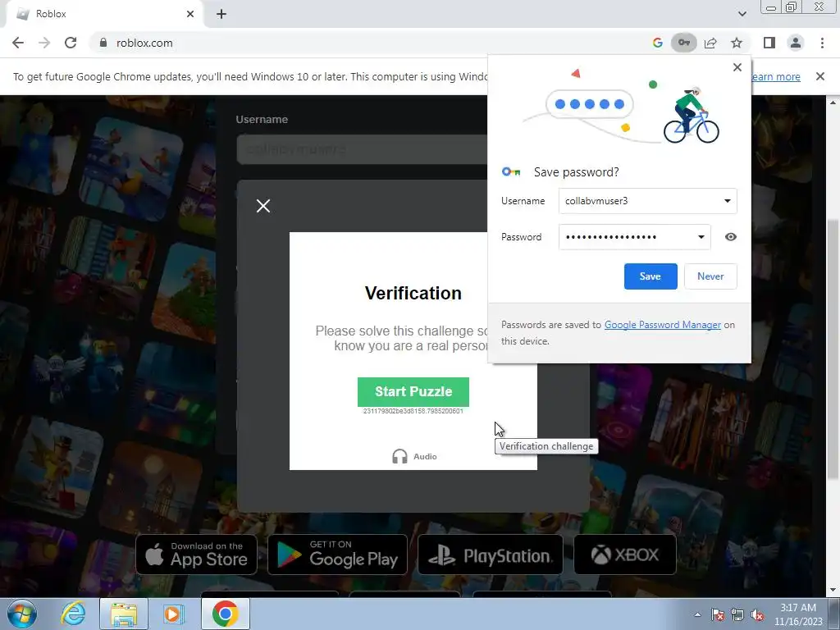Close the Roblox verification dialog with X
This screenshot has height=630, width=840.
[x=263, y=206]
